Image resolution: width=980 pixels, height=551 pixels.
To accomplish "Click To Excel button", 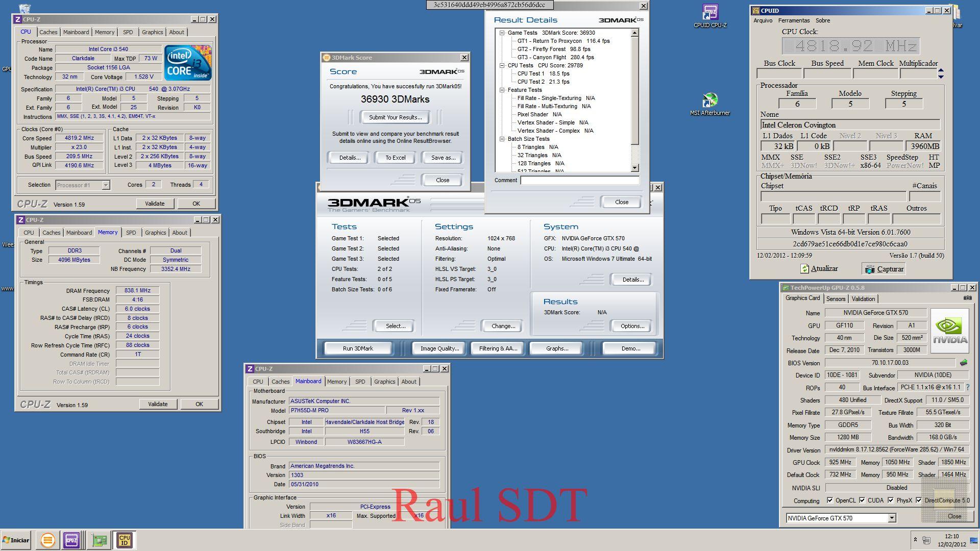I will (395, 158).
